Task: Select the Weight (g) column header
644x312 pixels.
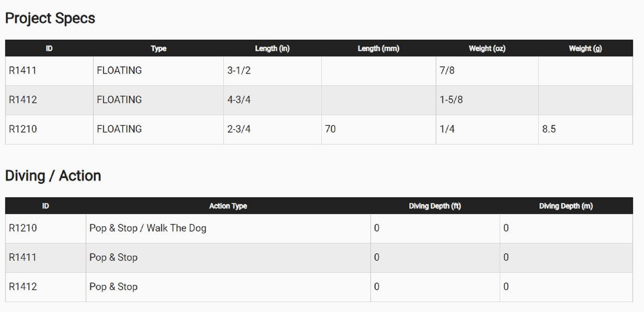Action: pyautogui.click(x=585, y=48)
